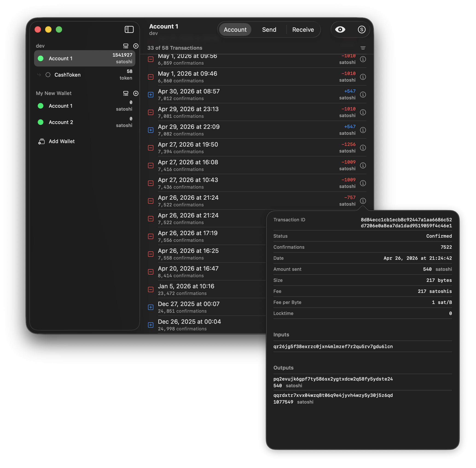Switch to the Send tab

[269, 29]
